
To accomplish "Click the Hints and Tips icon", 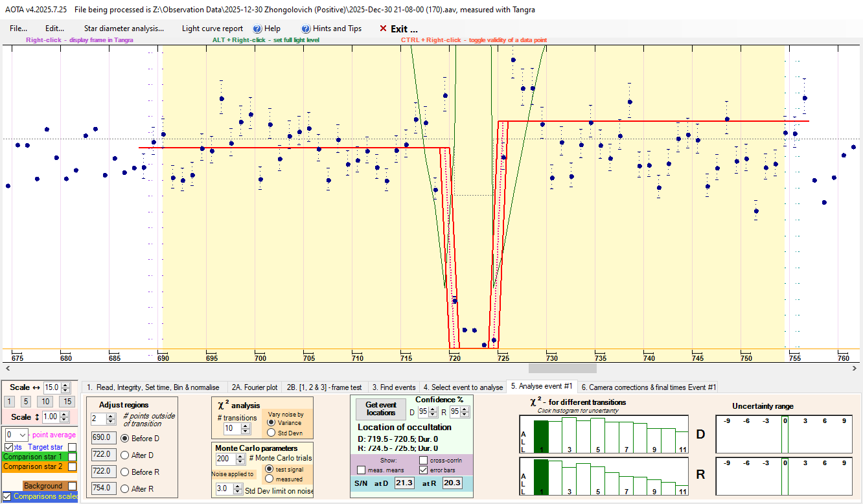I will [306, 29].
